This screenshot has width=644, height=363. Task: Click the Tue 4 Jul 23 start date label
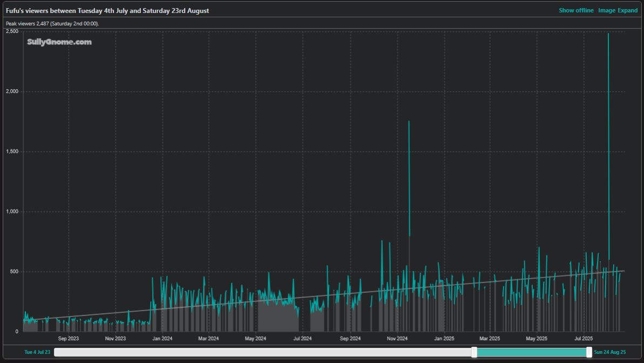click(37, 352)
